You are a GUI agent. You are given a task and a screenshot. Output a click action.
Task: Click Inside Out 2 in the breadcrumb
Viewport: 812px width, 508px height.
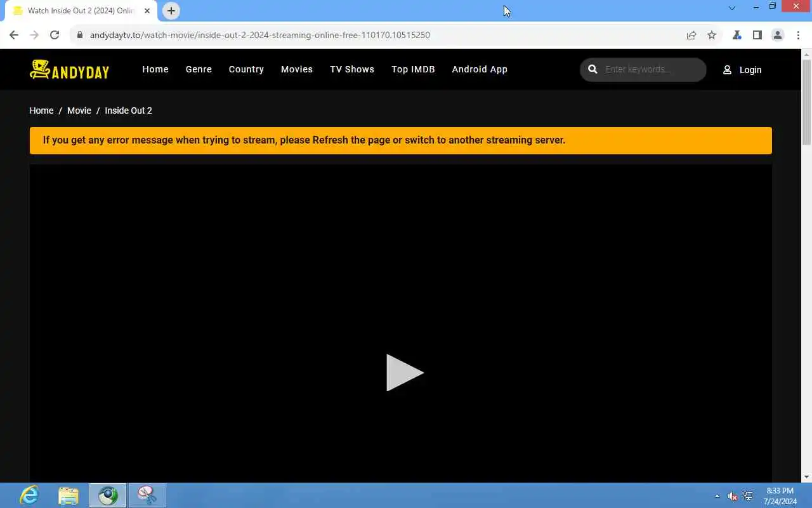[128, 110]
